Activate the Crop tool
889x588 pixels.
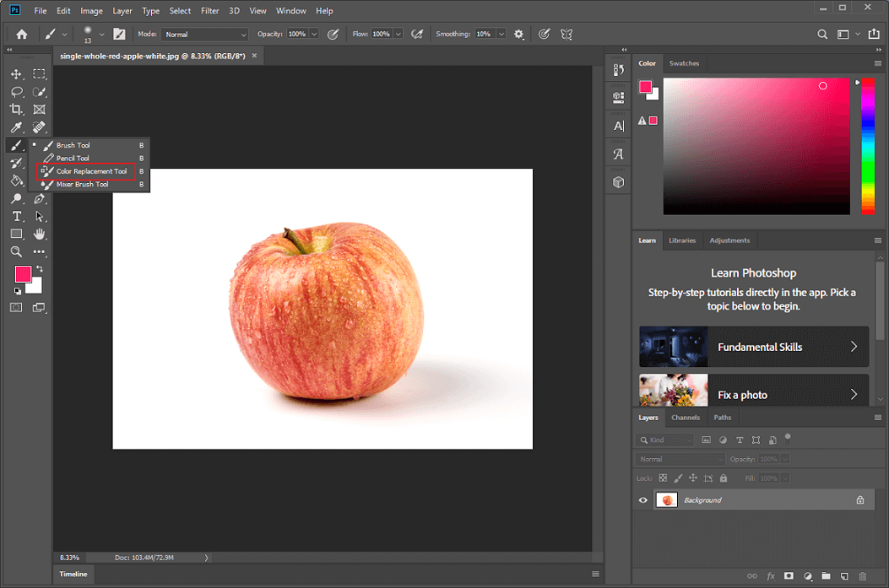pyautogui.click(x=15, y=110)
